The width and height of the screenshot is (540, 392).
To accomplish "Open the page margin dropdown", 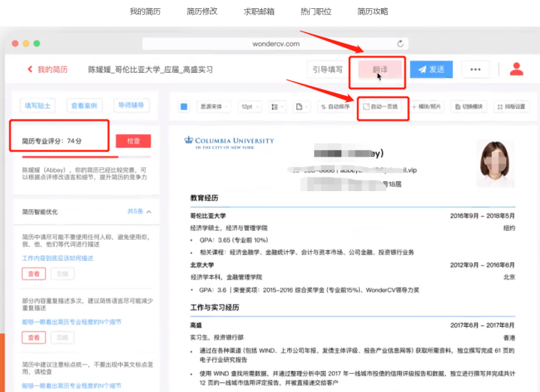I will click(301, 106).
